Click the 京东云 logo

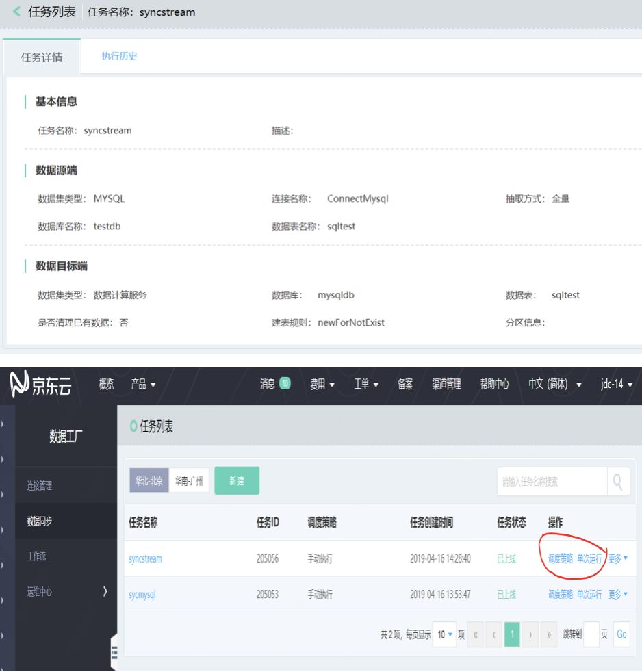point(40,384)
